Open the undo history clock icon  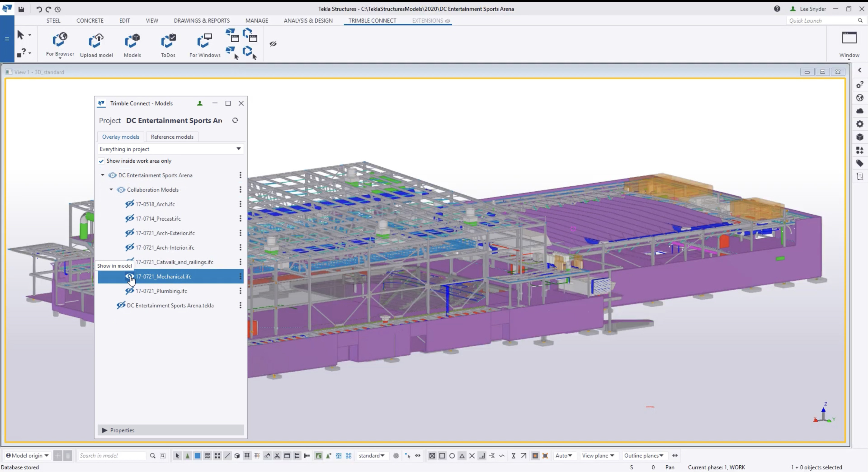(58, 9)
